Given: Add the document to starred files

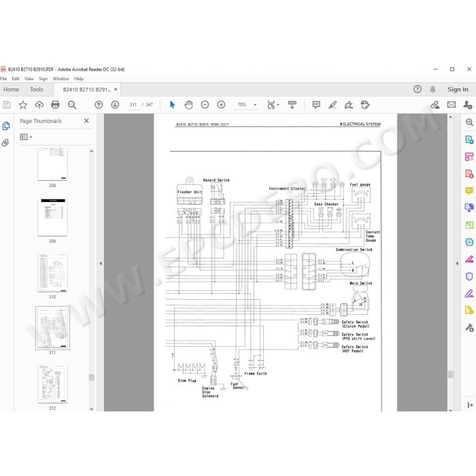Looking at the screenshot, I should 22,105.
